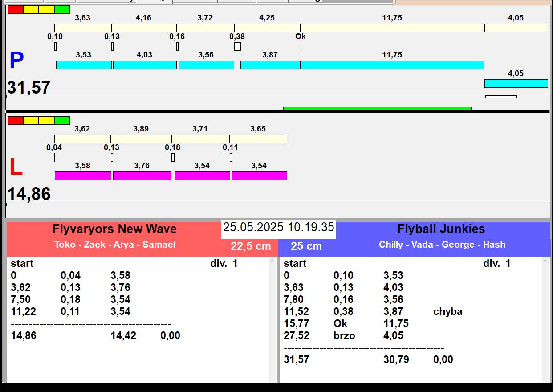Click the 25 cm jump height label
The height and width of the screenshot is (392, 553).
click(x=306, y=246)
